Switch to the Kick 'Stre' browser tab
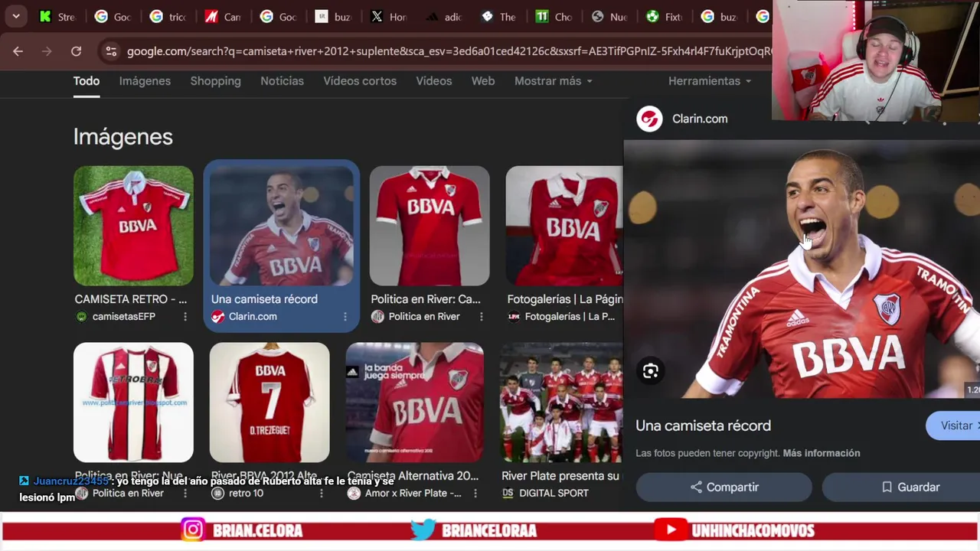Image resolution: width=980 pixels, height=551 pixels. pos(57,16)
